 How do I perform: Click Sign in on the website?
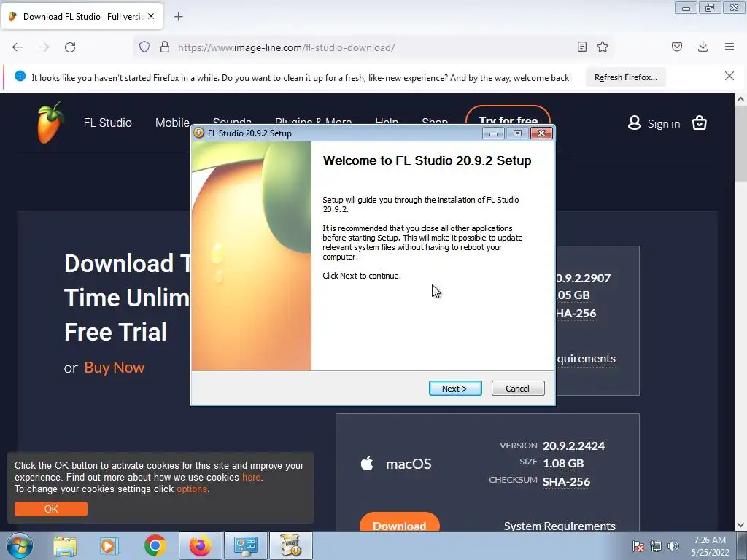(664, 124)
